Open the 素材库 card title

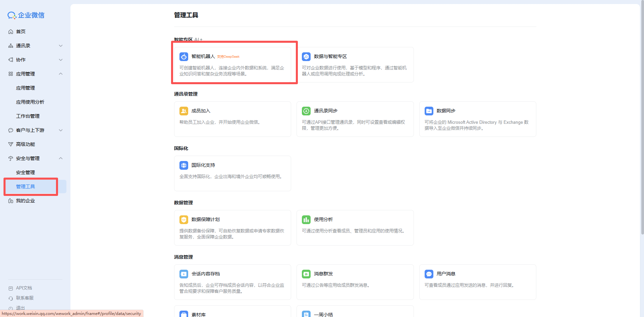click(199, 315)
